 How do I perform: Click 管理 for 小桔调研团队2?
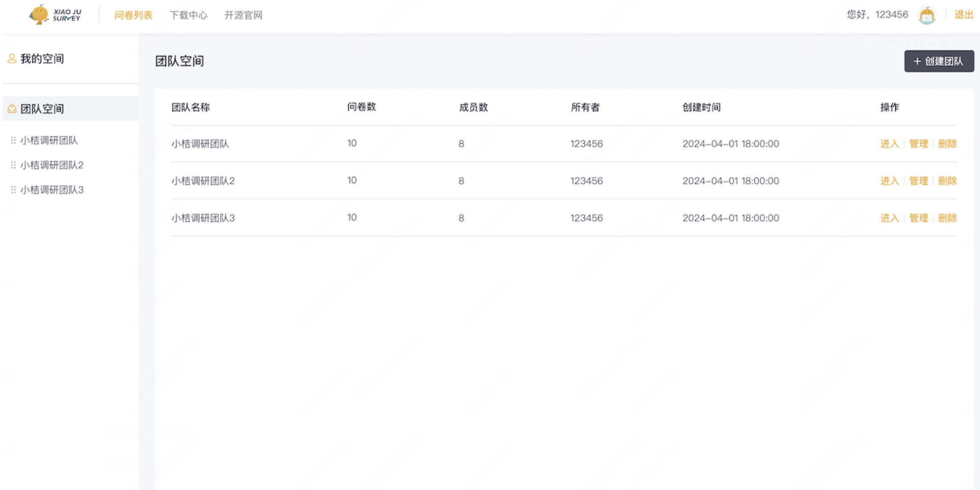click(x=919, y=180)
